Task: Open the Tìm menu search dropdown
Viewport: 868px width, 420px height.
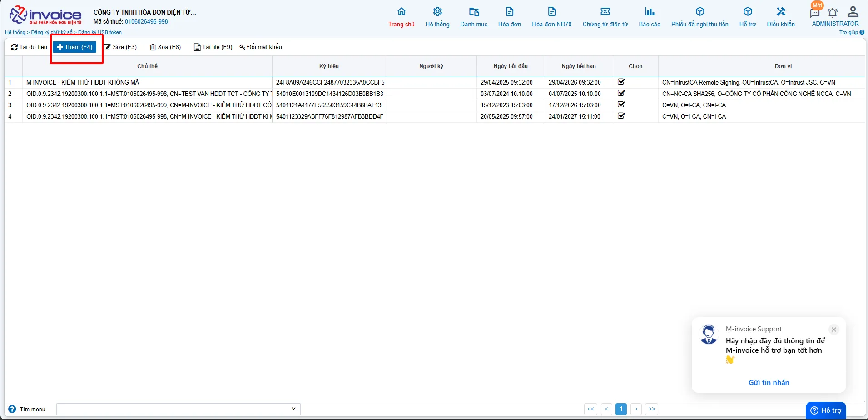Action: (x=178, y=409)
